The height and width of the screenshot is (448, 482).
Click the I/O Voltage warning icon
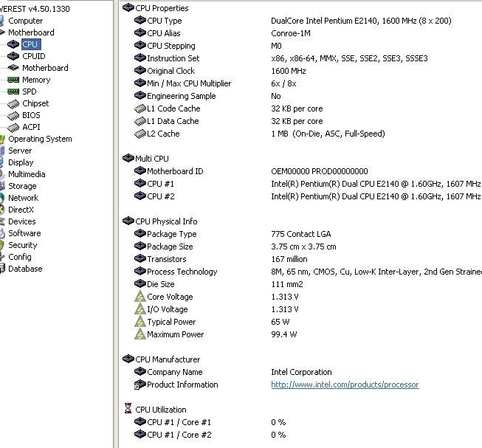[140, 309]
